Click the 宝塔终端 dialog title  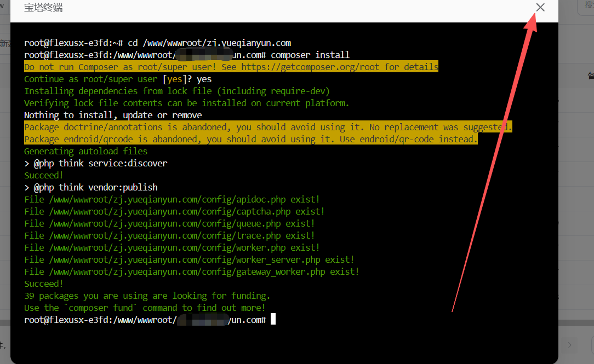pos(43,8)
